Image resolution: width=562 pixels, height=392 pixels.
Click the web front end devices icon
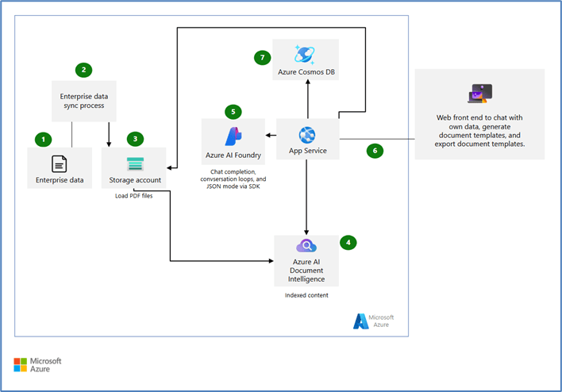point(479,94)
